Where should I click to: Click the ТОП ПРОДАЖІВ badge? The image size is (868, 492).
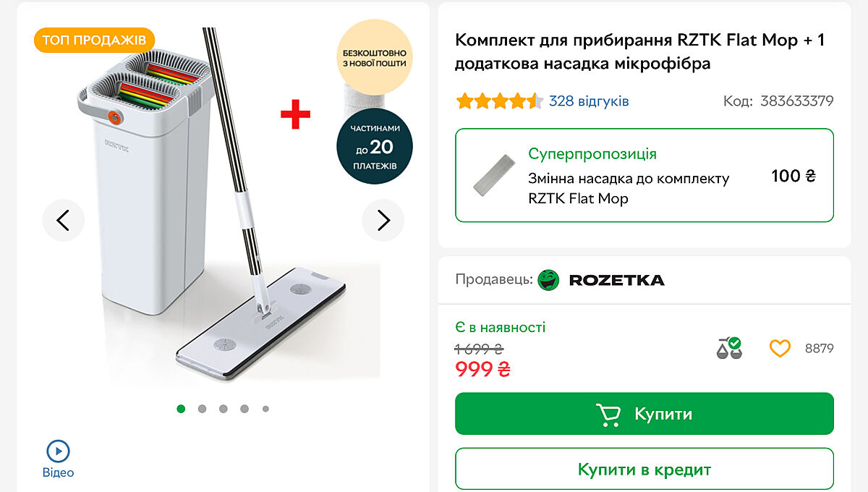95,40
